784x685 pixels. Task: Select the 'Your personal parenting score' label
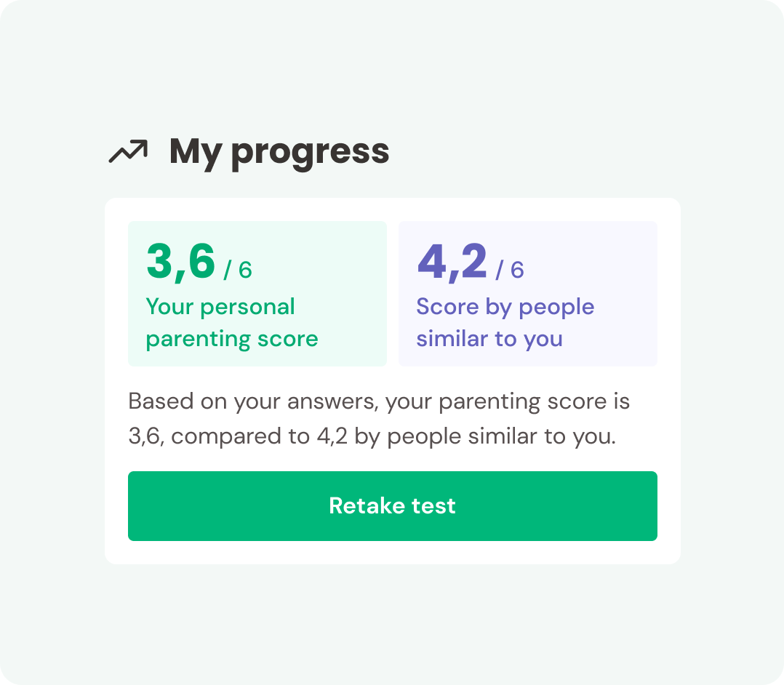coord(232,323)
